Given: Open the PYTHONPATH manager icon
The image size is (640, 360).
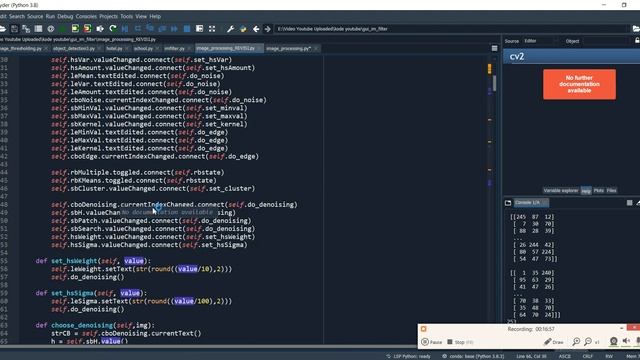Looking at the screenshot, I should tap(243, 29).
